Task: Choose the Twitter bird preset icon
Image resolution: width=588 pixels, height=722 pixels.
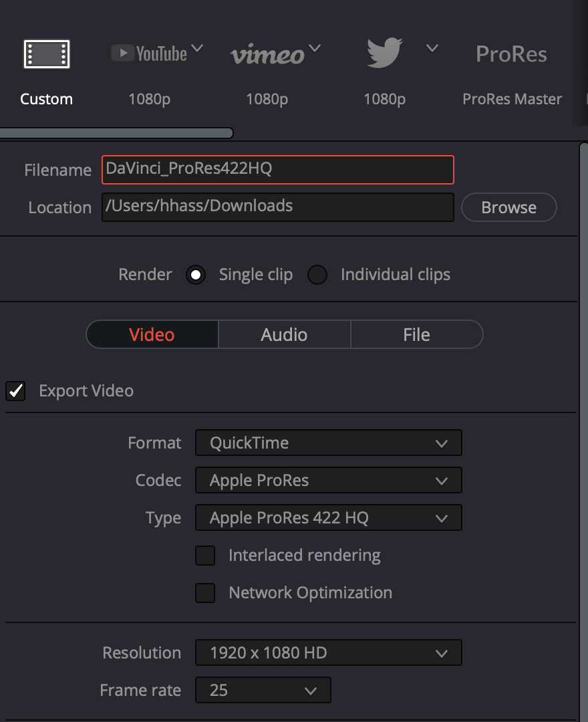Action: 384,53
